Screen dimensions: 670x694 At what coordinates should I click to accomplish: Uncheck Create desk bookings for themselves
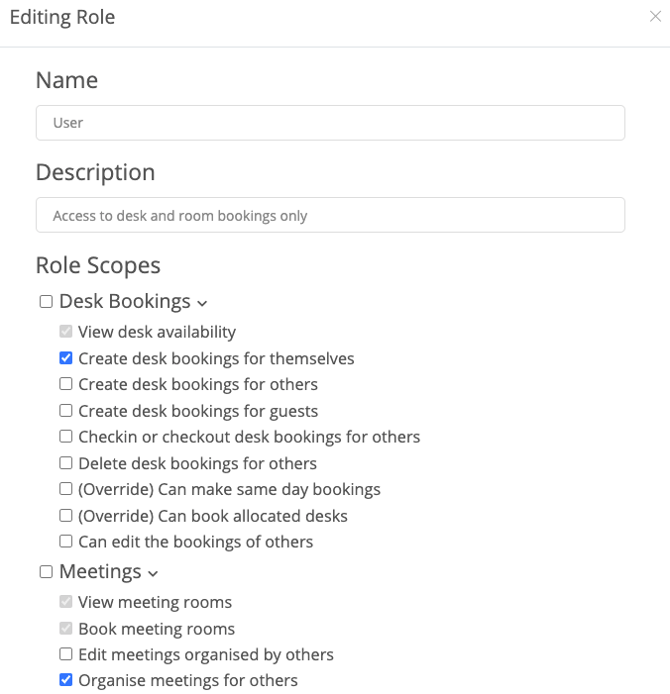[66, 358]
